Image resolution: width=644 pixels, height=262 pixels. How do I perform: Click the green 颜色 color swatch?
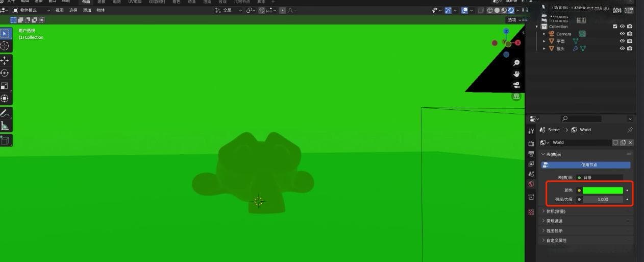tap(603, 190)
